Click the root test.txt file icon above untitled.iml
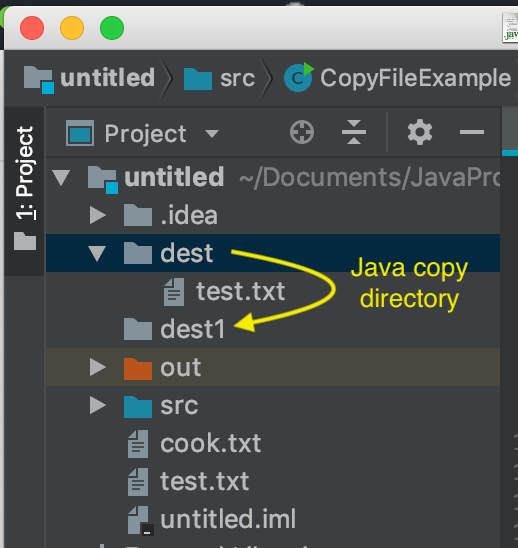This screenshot has width=518, height=548. [x=138, y=482]
